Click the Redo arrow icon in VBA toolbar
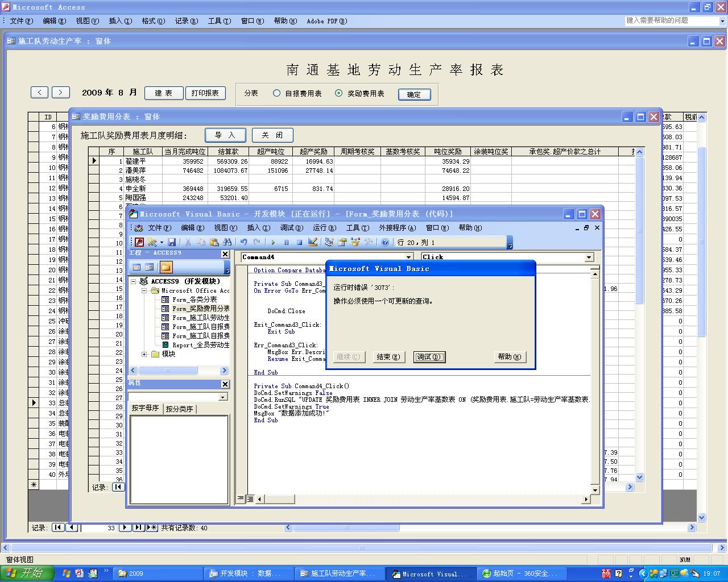The image size is (728, 582). click(x=257, y=242)
